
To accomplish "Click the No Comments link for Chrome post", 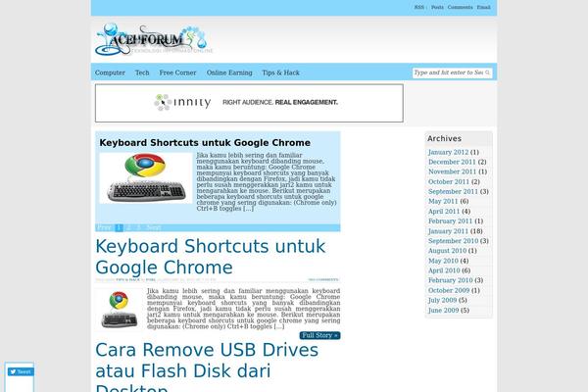I will coord(323,280).
